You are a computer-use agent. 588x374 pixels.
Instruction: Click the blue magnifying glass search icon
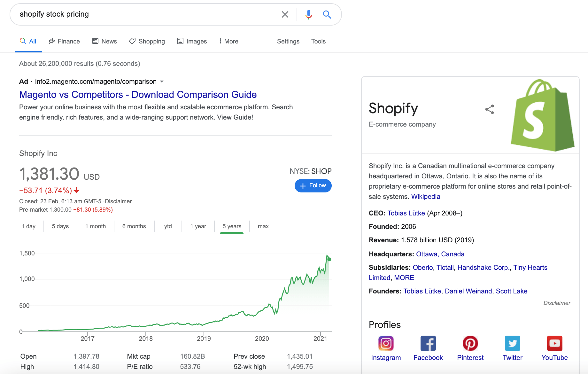pos(327,14)
